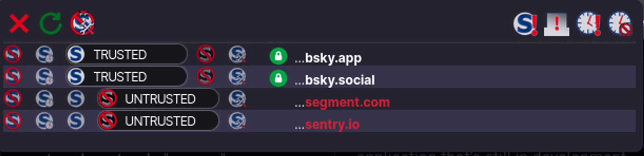Mark bsky.app as untrusted
Viewport: 644px width, 156px height.
(x=206, y=54)
